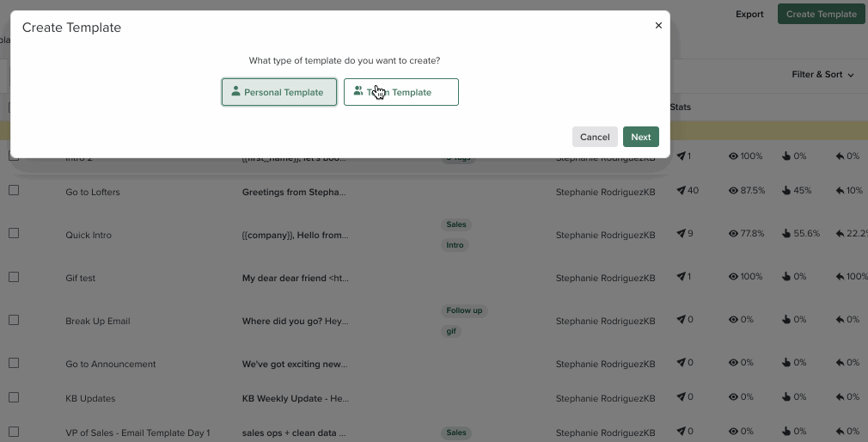868x442 pixels.
Task: Click the sent icon in Go to Lofters row
Action: (682, 191)
